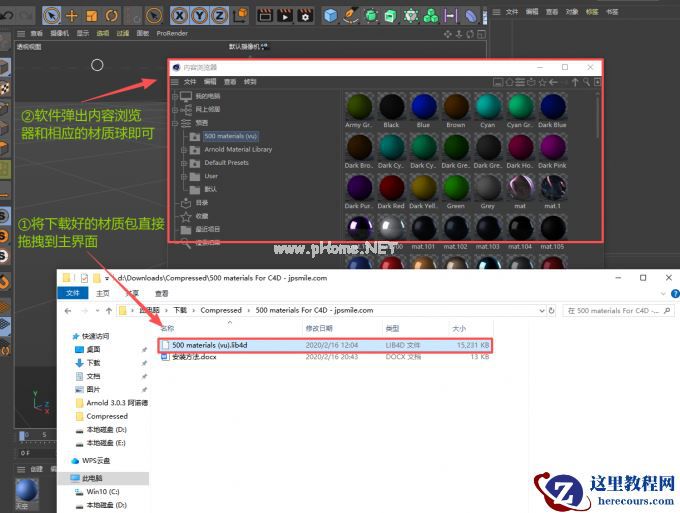Open Explorer address bar history dropdown
Image resolution: width=680 pixels, height=513 pixels.
[542, 310]
